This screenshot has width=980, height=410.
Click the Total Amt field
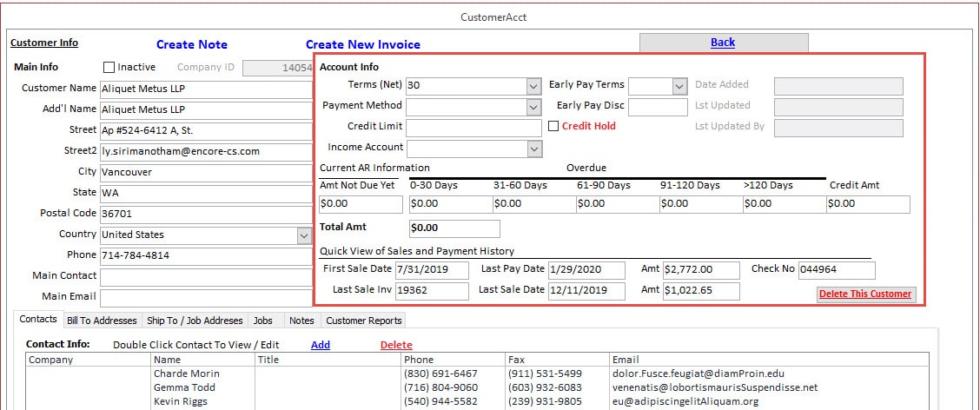454,228
